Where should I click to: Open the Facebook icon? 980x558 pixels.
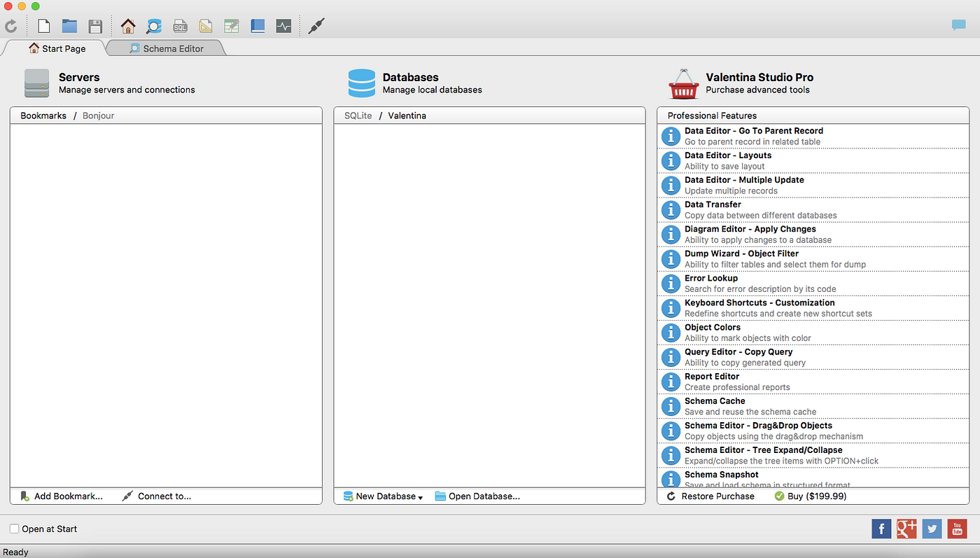click(x=881, y=529)
